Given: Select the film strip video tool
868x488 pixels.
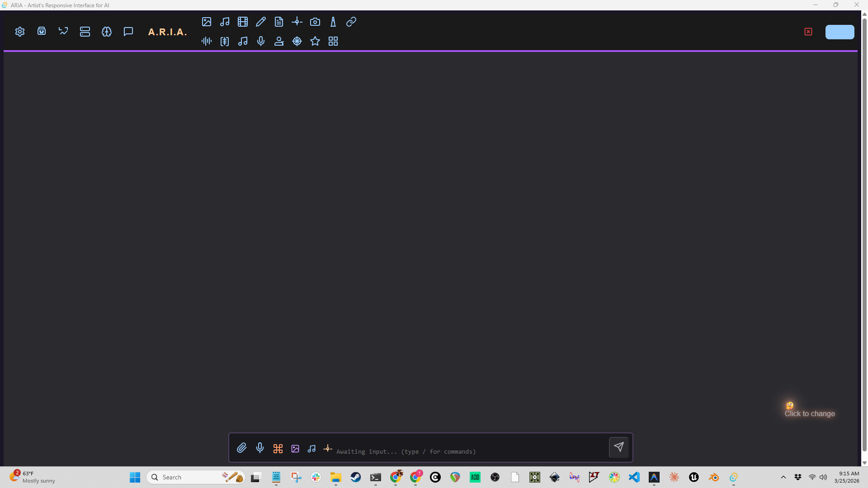Looking at the screenshot, I should click(x=243, y=22).
